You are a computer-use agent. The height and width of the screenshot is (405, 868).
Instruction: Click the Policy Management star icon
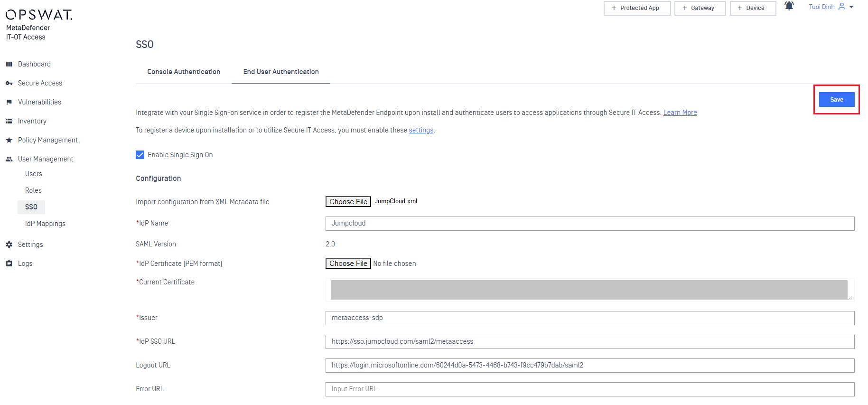[9, 140]
